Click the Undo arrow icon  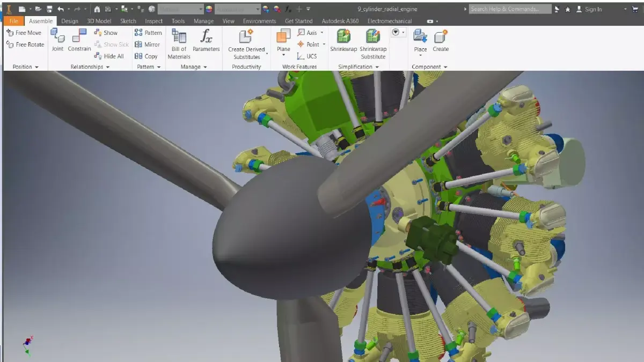(61, 9)
